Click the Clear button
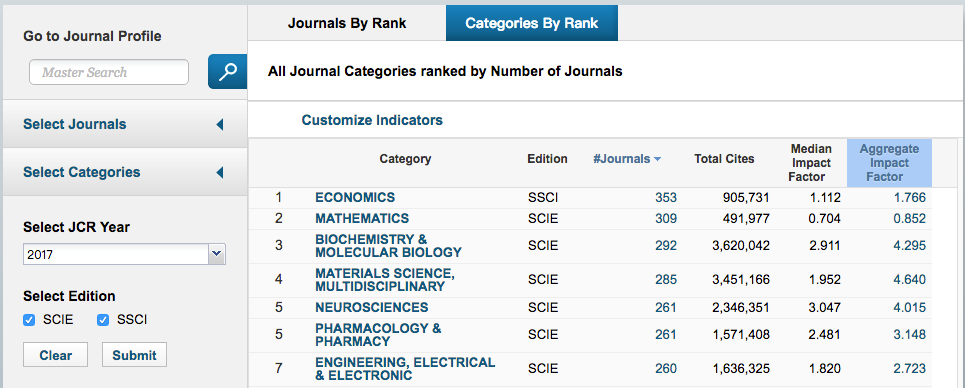 [55, 355]
